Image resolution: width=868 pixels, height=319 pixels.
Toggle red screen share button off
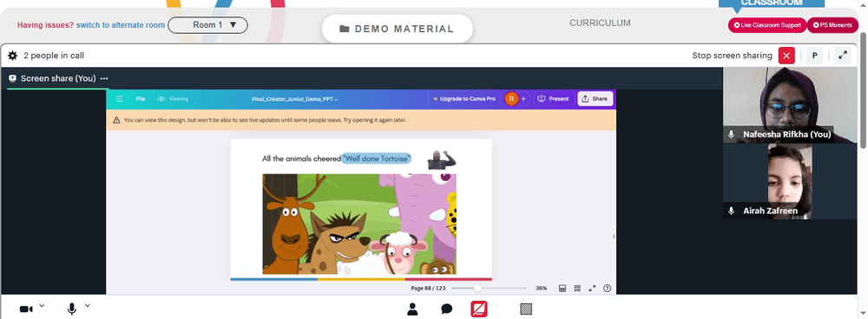pyautogui.click(x=479, y=309)
